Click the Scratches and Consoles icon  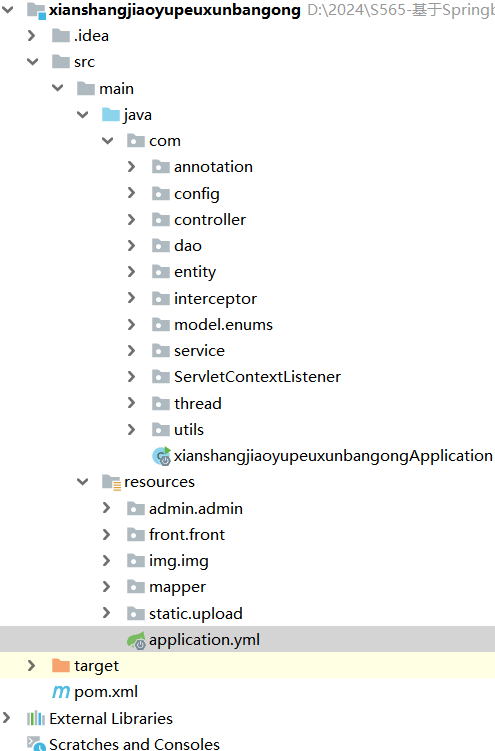click(36, 744)
